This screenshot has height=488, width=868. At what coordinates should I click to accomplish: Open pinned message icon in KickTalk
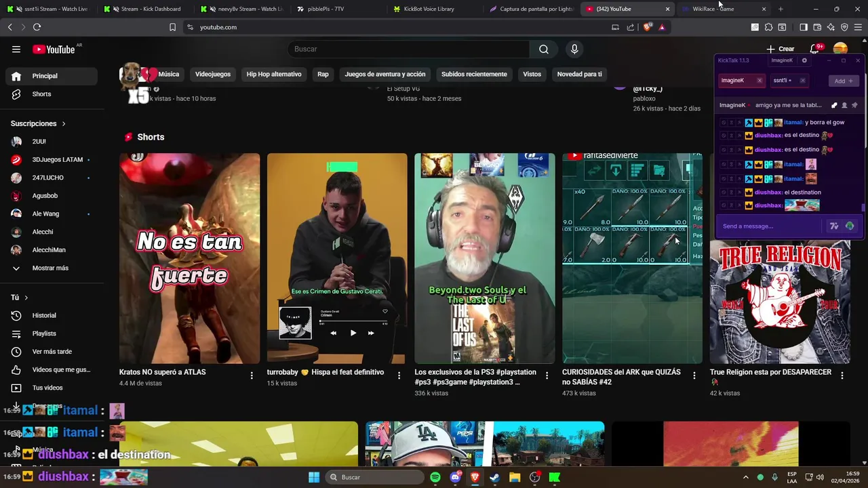coord(854,105)
